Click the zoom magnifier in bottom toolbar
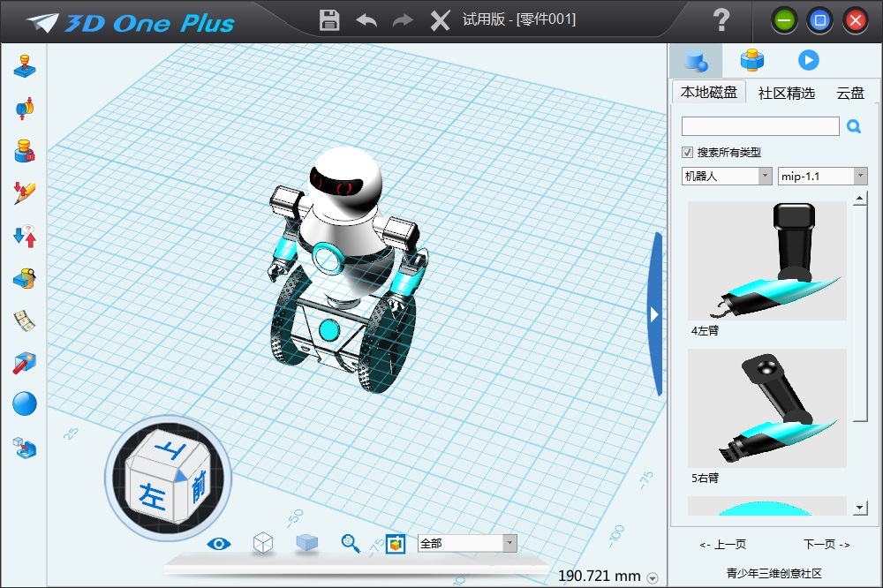Image resolution: width=883 pixels, height=588 pixels. click(x=351, y=544)
